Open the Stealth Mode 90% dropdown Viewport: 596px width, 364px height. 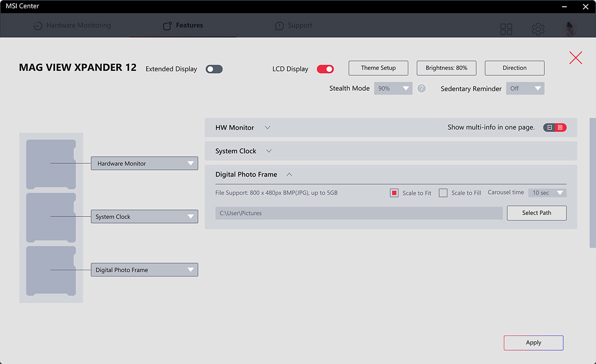pyautogui.click(x=393, y=88)
